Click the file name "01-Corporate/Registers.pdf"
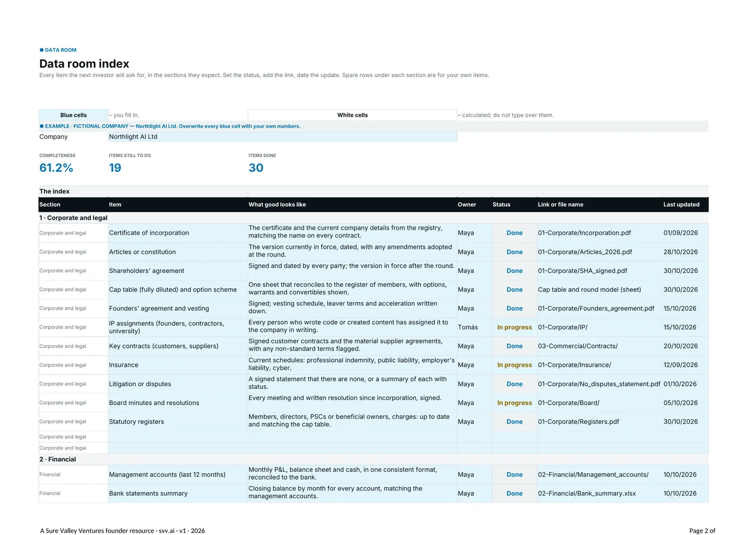The height and width of the screenshot is (535, 756). coord(578,422)
